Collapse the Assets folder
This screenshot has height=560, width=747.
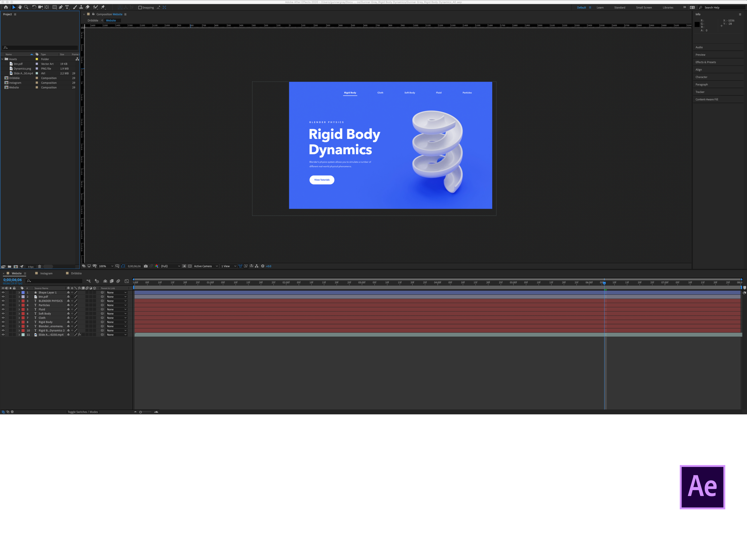point(2,59)
